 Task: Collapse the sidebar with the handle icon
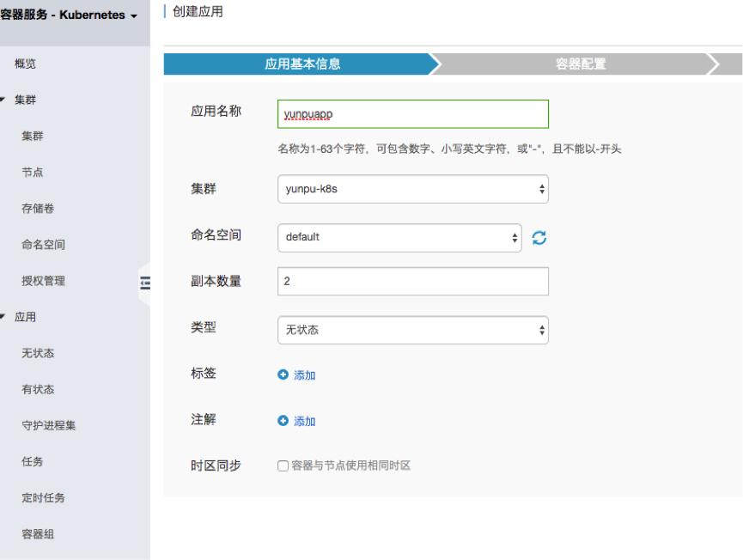[x=144, y=282]
